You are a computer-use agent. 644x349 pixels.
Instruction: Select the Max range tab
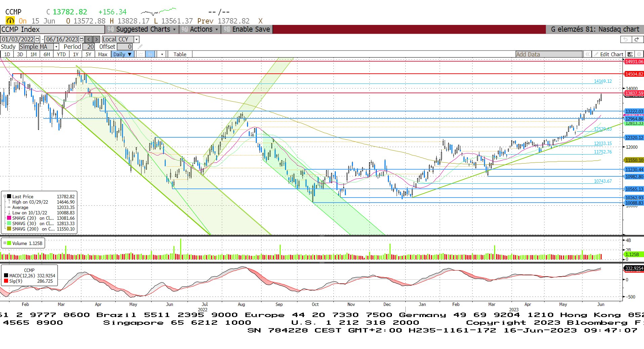(x=103, y=54)
